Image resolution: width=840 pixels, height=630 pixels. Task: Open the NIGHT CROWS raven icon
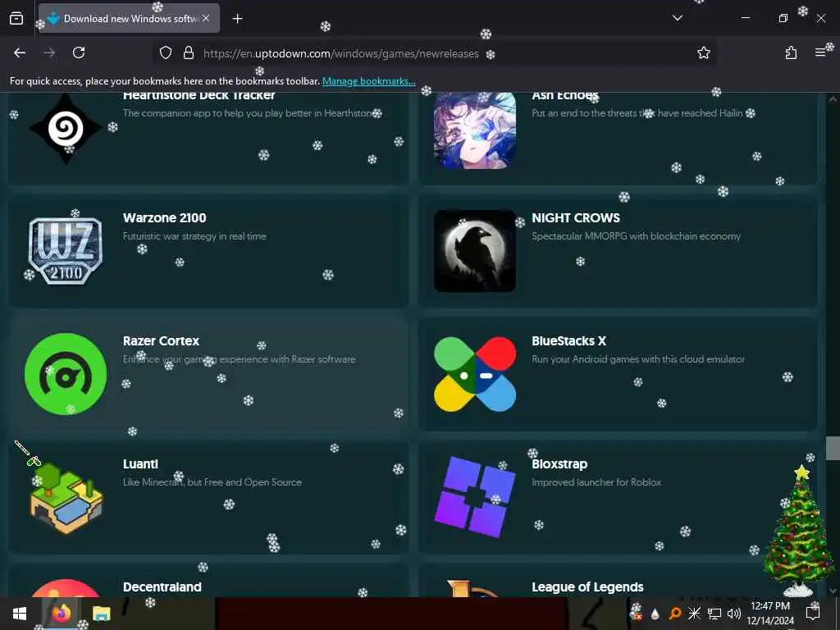(475, 251)
